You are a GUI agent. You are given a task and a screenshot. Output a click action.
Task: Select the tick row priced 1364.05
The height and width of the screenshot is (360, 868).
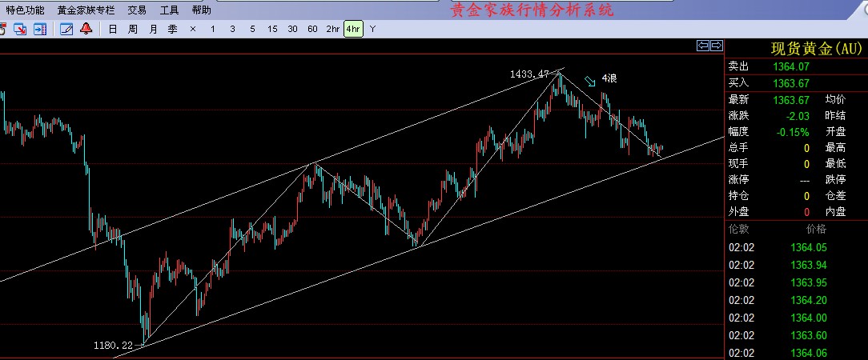pyautogui.click(x=796, y=248)
